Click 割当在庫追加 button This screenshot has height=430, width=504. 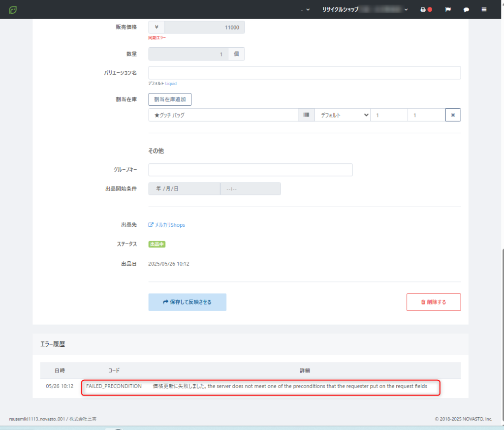pos(170,99)
